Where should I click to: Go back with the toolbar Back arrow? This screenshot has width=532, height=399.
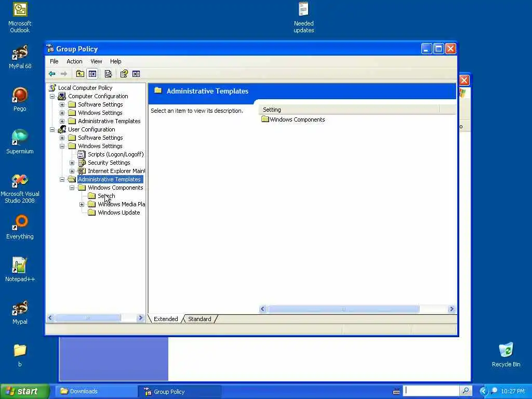[52, 74]
